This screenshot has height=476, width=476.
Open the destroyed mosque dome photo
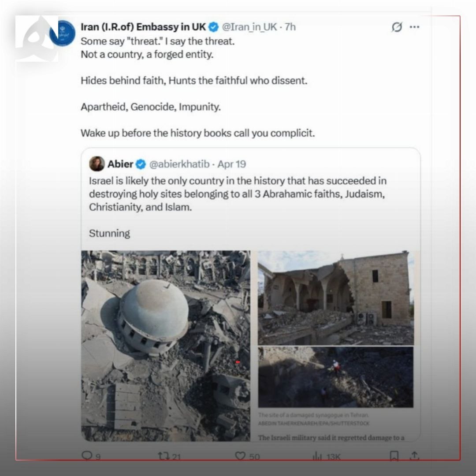pyautogui.click(x=166, y=346)
